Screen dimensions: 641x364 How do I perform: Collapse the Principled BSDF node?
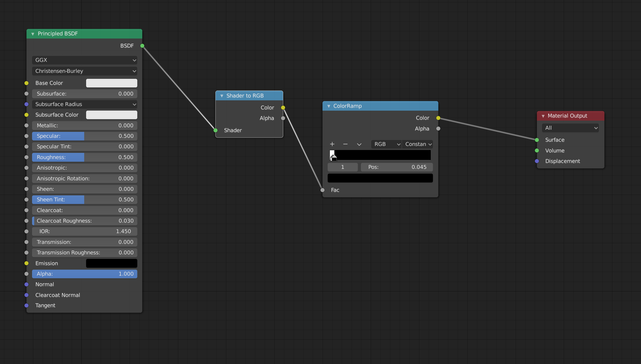tap(33, 34)
